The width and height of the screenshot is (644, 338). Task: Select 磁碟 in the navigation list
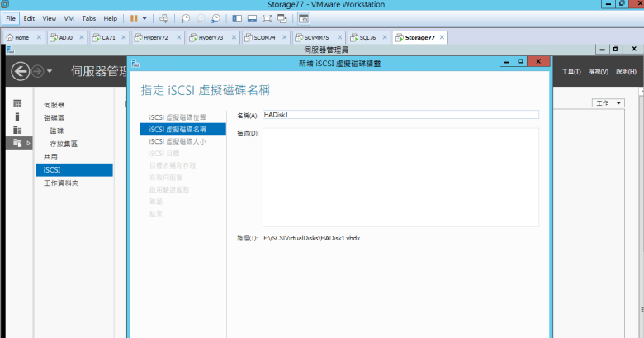56,131
